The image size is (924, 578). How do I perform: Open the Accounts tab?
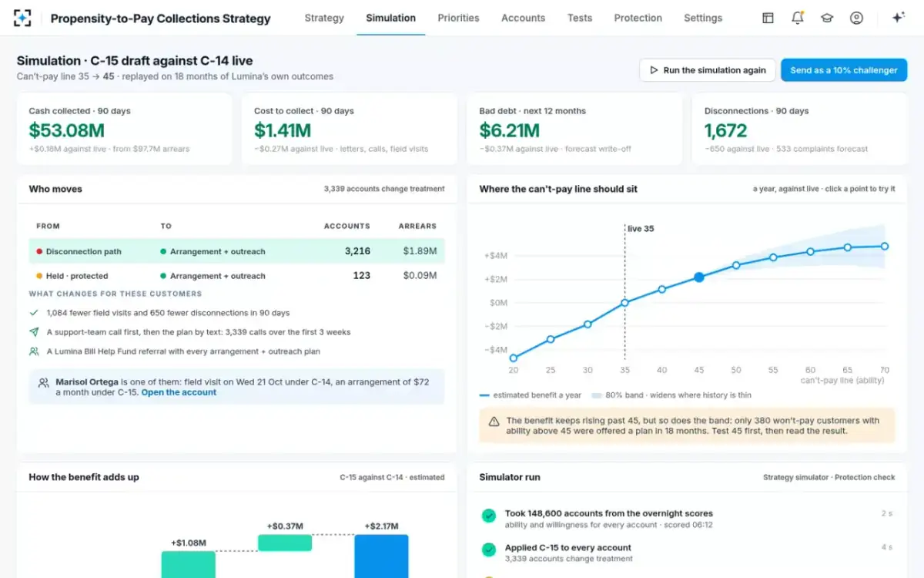pos(523,18)
